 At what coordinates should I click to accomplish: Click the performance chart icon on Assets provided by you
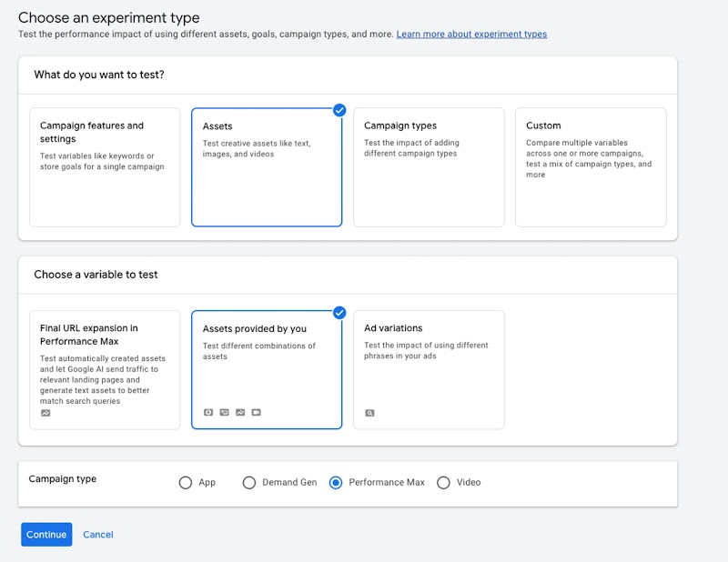click(x=240, y=412)
